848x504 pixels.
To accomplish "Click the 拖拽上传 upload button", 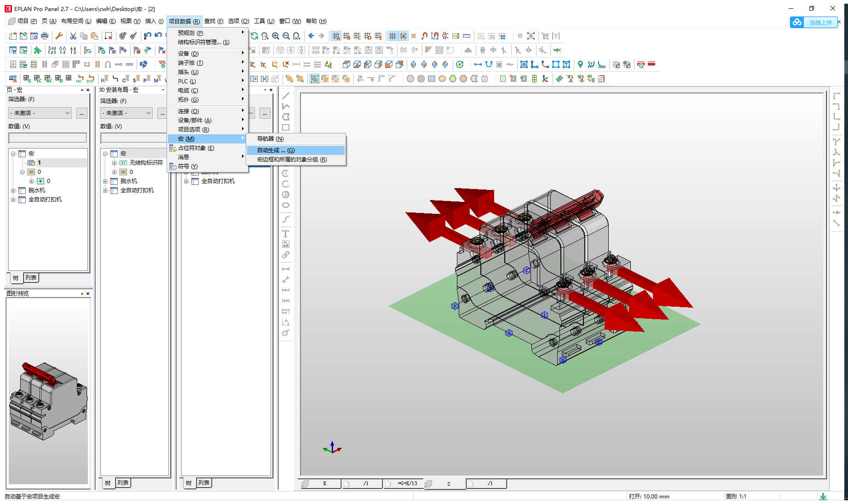I will pyautogui.click(x=820, y=22).
